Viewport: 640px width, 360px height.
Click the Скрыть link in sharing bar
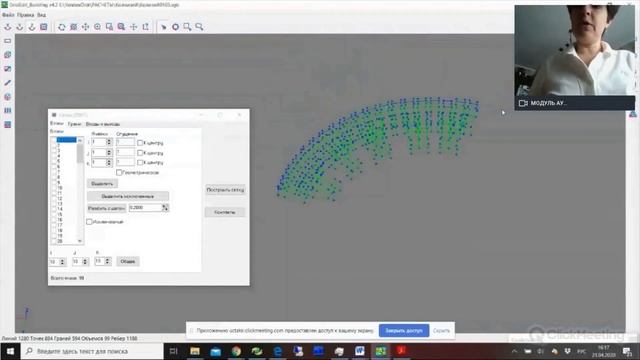pos(441,331)
